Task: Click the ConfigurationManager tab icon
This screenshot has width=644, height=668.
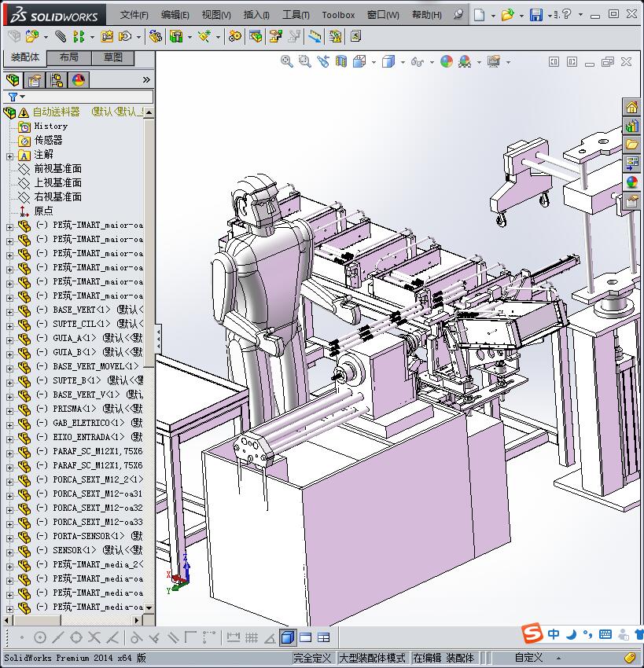Action: pyautogui.click(x=57, y=80)
